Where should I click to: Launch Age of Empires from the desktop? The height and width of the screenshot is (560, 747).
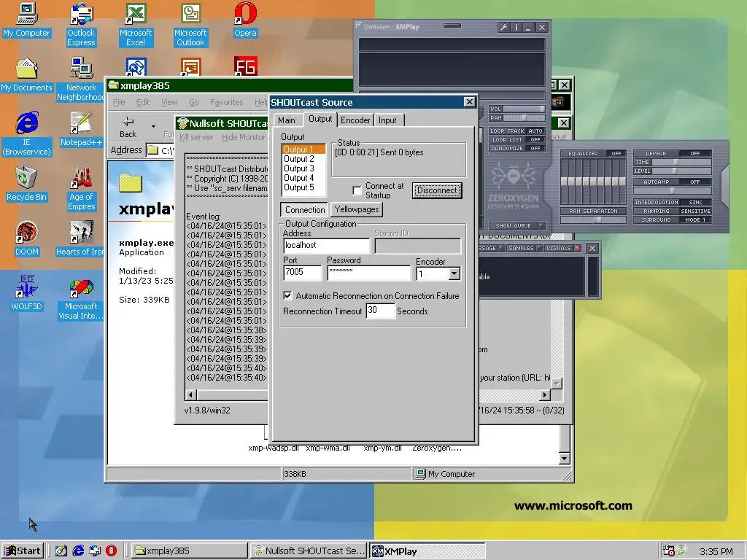[x=81, y=189]
